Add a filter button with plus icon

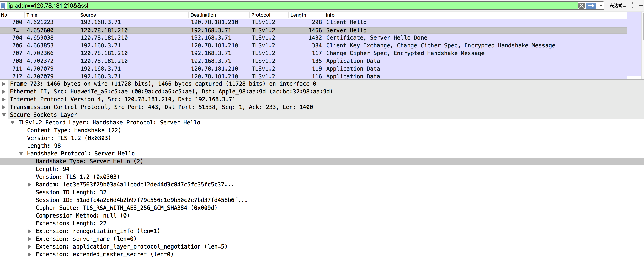[641, 6]
